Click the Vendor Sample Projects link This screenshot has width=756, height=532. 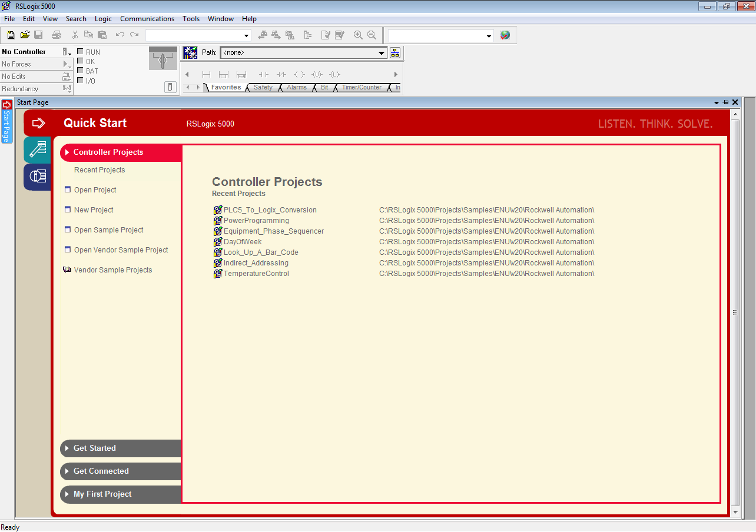pyautogui.click(x=113, y=270)
